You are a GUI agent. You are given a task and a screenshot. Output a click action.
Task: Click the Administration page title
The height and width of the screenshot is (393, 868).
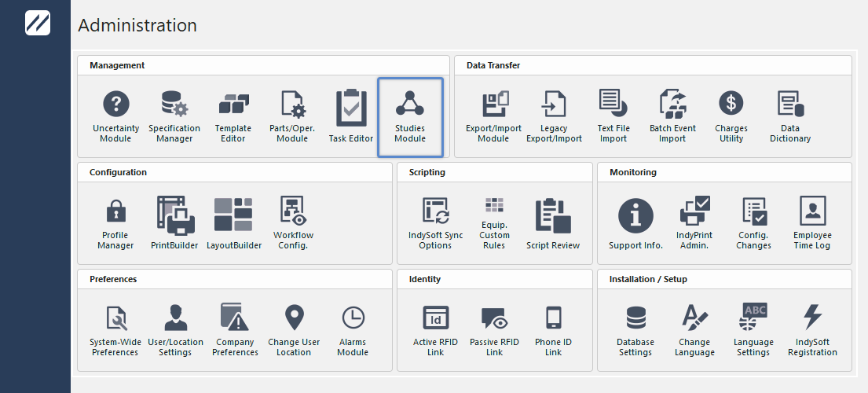pos(137,25)
